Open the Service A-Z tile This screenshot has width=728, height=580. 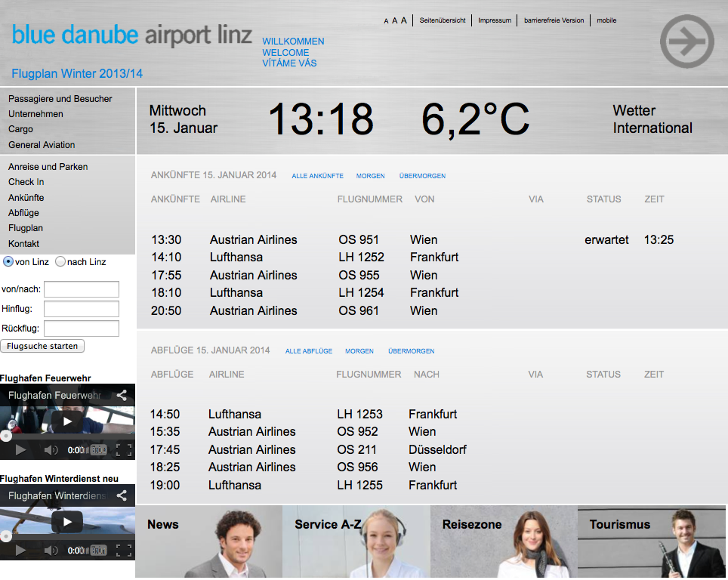pos(356,541)
